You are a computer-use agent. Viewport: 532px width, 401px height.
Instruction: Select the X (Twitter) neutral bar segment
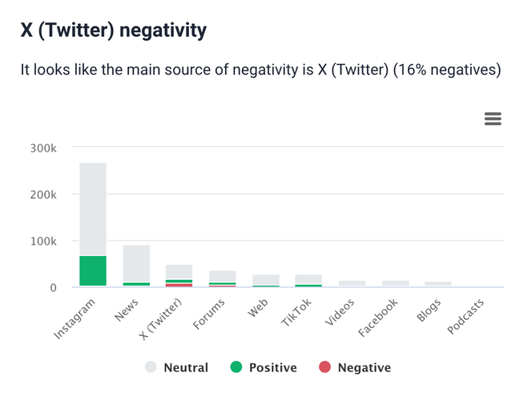(179, 271)
